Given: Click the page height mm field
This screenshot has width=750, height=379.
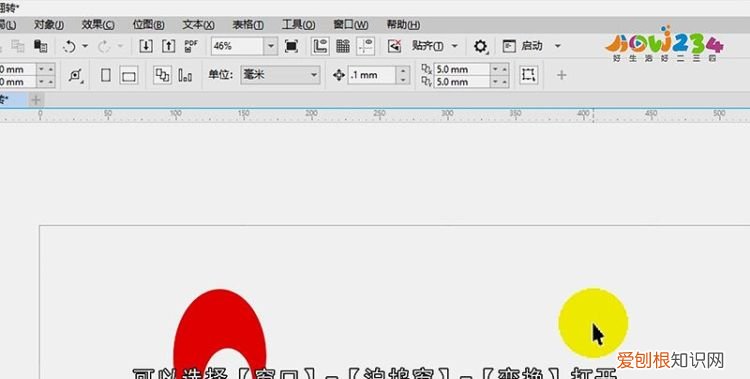Looking at the screenshot, I should 18,82.
